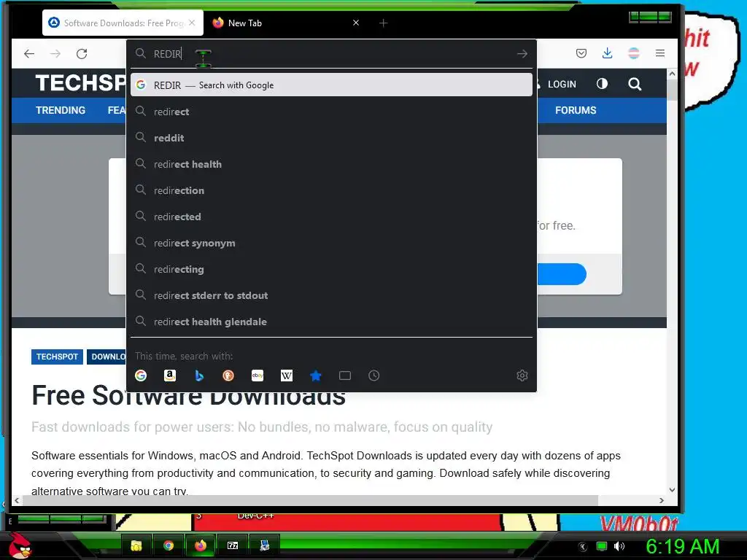
Task: Search this time with DuckDuckGo icon
Action: click(x=228, y=376)
